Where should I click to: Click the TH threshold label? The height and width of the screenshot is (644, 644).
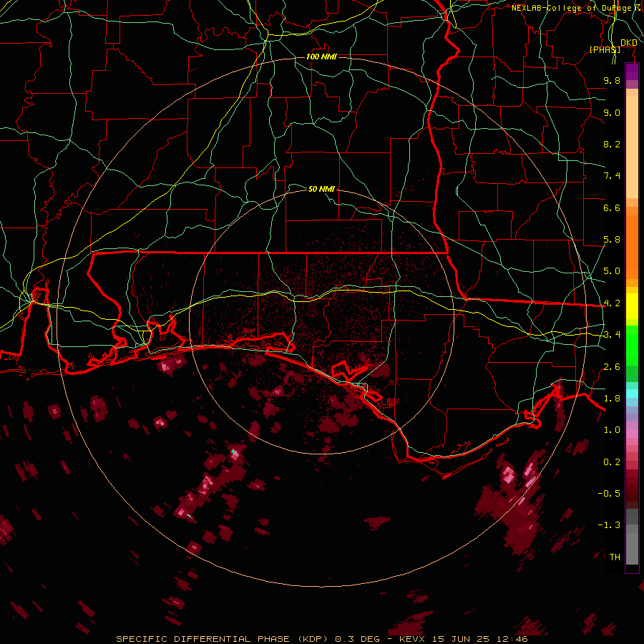tap(615, 557)
